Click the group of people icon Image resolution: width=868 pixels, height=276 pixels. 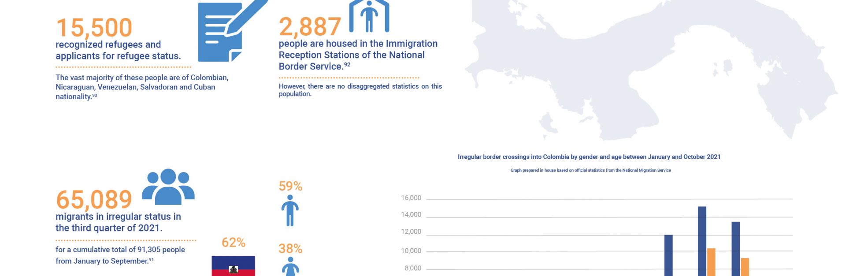pos(168,187)
